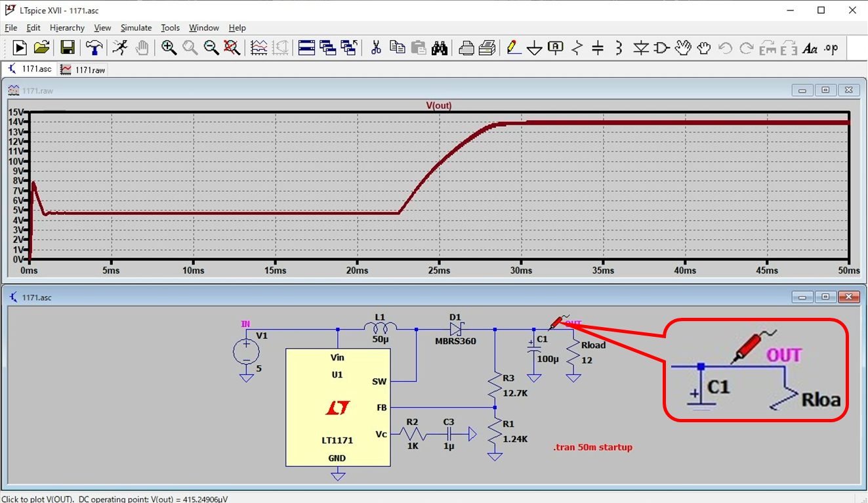Open the Hierarchy menu

click(x=67, y=28)
